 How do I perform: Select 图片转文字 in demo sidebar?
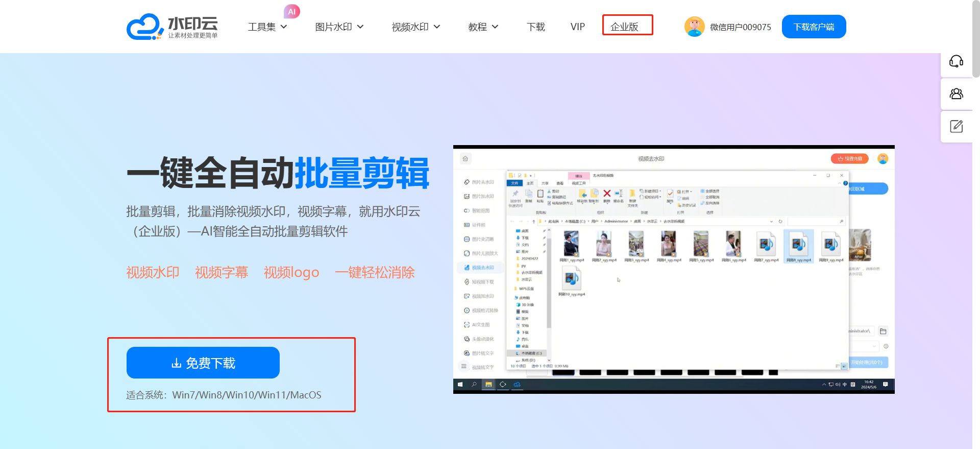click(x=479, y=353)
